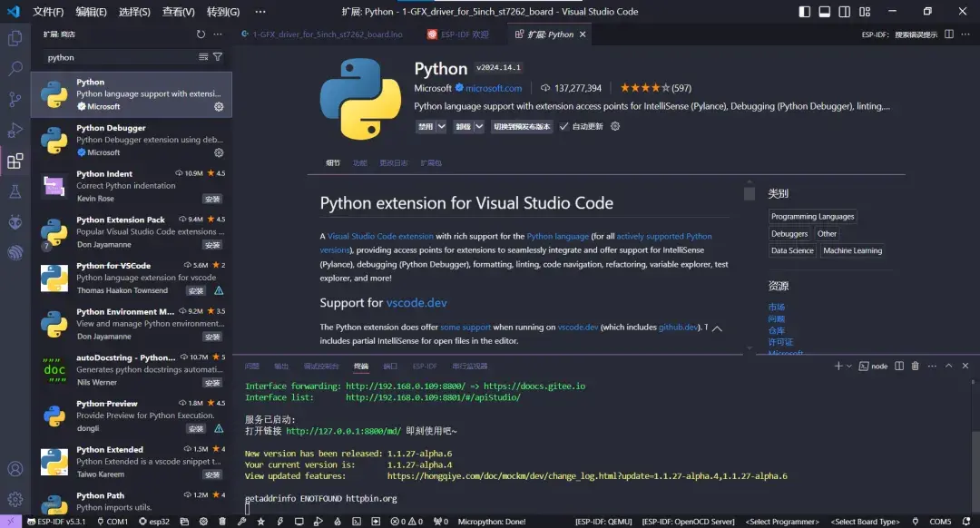The height and width of the screenshot is (528, 980).
Task: Open the settings gear beside auto update
Action: click(x=615, y=126)
